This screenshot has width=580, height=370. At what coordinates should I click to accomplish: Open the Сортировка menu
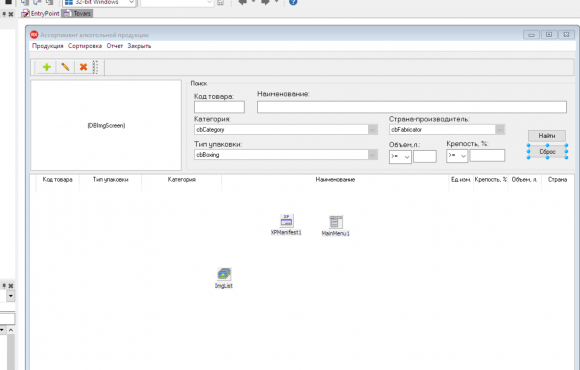point(85,46)
